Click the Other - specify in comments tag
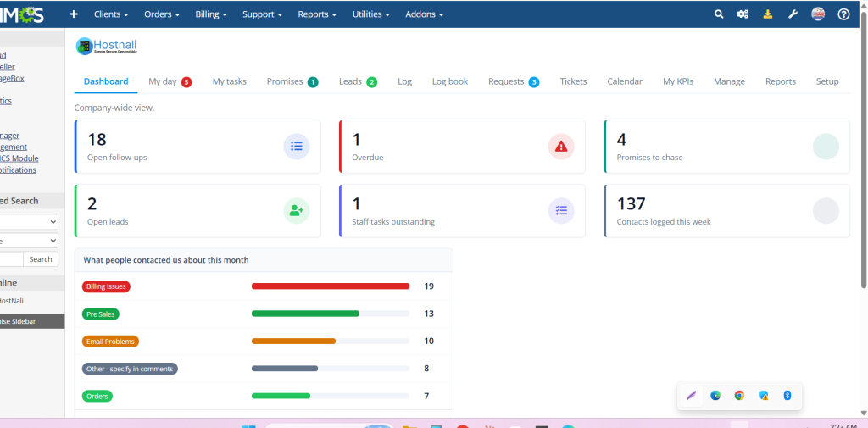 click(x=130, y=368)
